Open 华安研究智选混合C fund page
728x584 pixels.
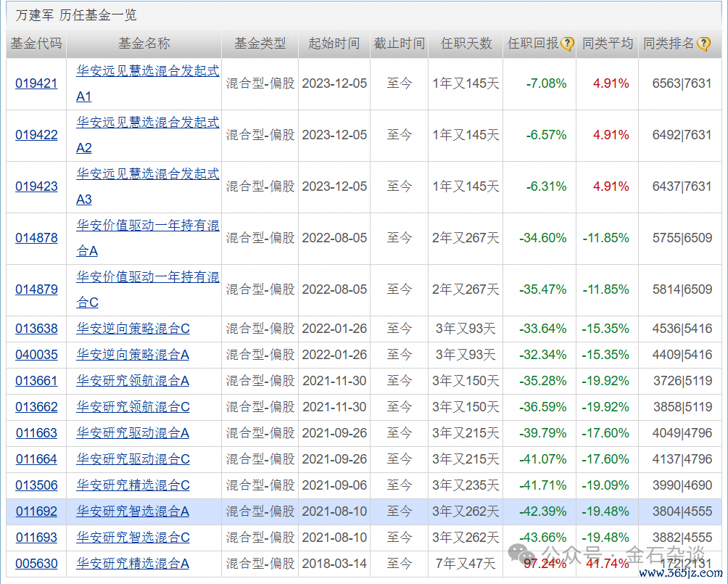point(133,538)
